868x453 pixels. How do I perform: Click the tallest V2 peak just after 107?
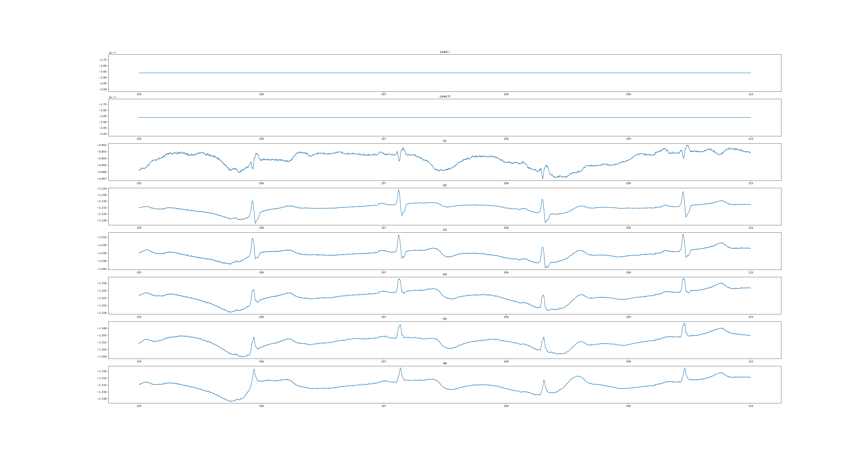pyautogui.click(x=399, y=190)
